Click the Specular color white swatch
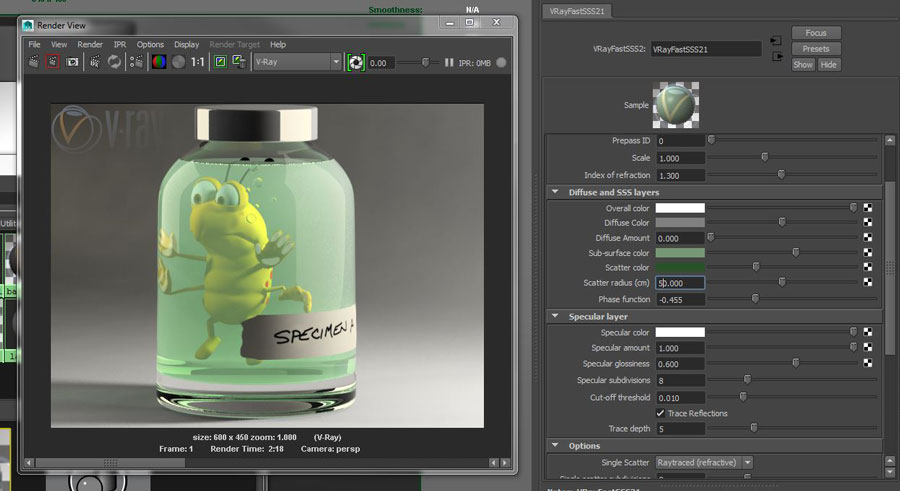Viewport: 900px width, 491px height. click(680, 332)
